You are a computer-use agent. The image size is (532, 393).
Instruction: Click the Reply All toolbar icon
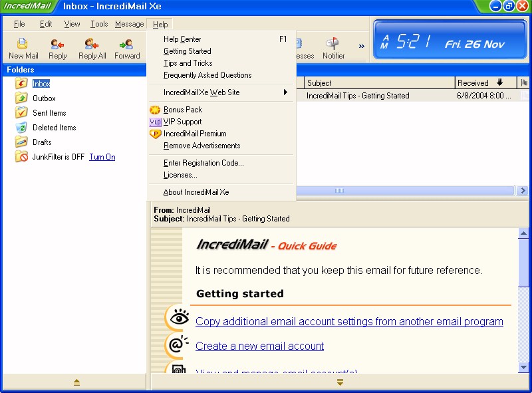click(92, 45)
